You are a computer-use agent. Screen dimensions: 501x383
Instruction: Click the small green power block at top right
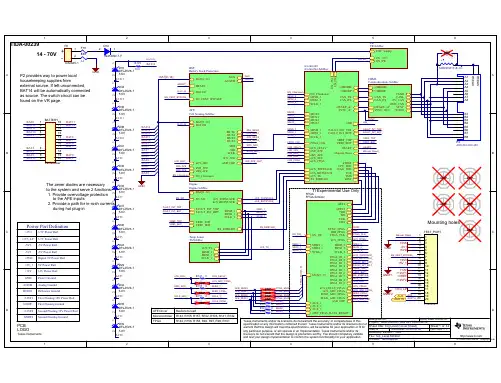pyautogui.click(x=389, y=59)
